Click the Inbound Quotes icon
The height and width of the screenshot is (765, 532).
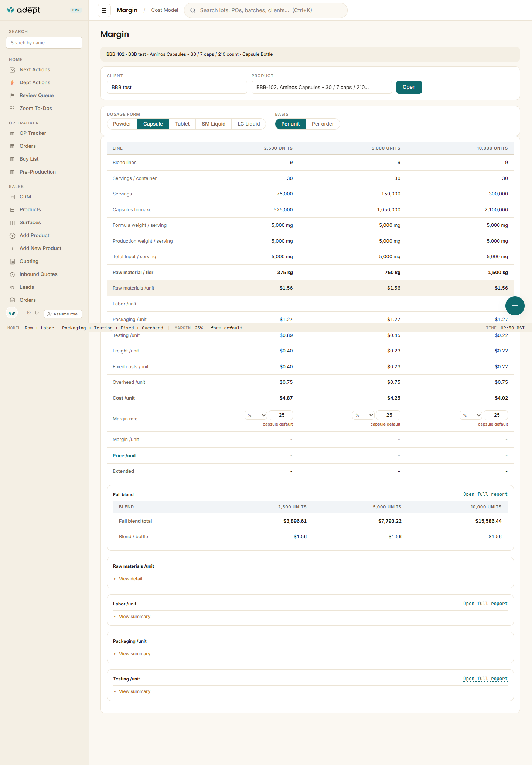tap(12, 274)
